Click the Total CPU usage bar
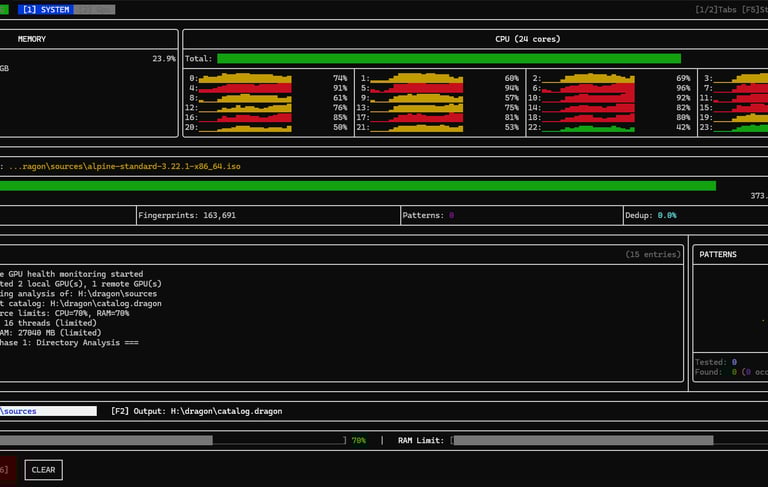The height and width of the screenshot is (487, 768). pos(448,59)
